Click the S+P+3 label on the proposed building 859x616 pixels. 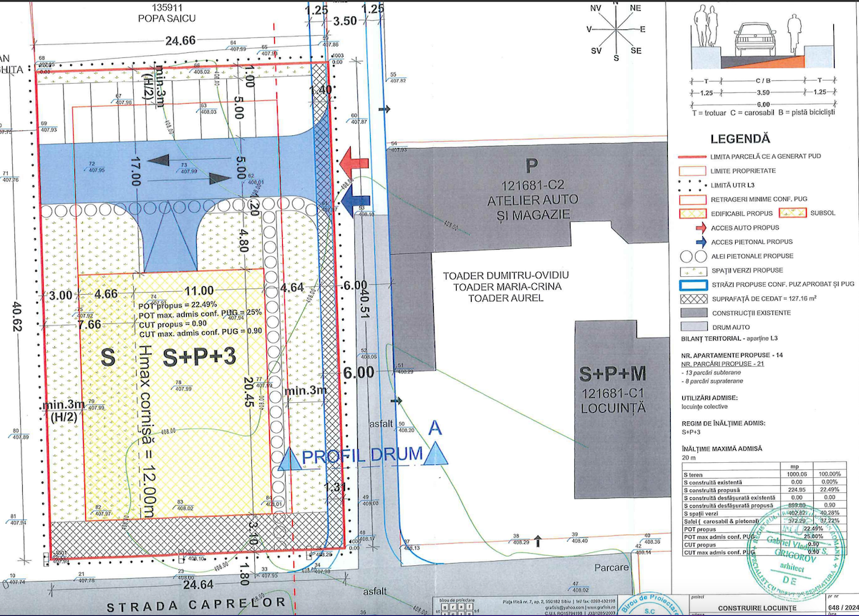[199, 358]
